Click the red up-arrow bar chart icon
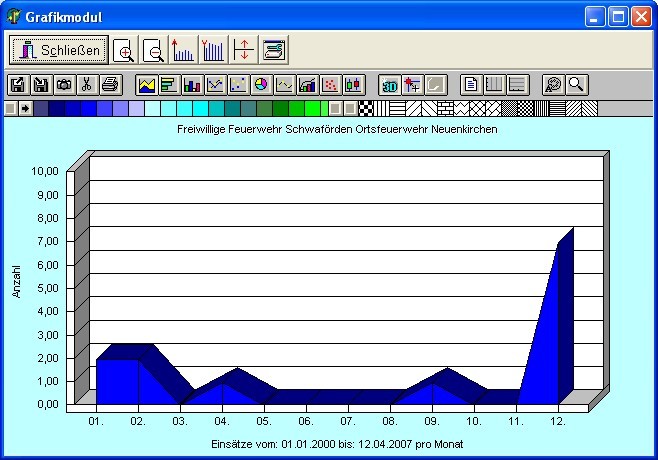Viewport: 658px width, 460px height. point(183,50)
